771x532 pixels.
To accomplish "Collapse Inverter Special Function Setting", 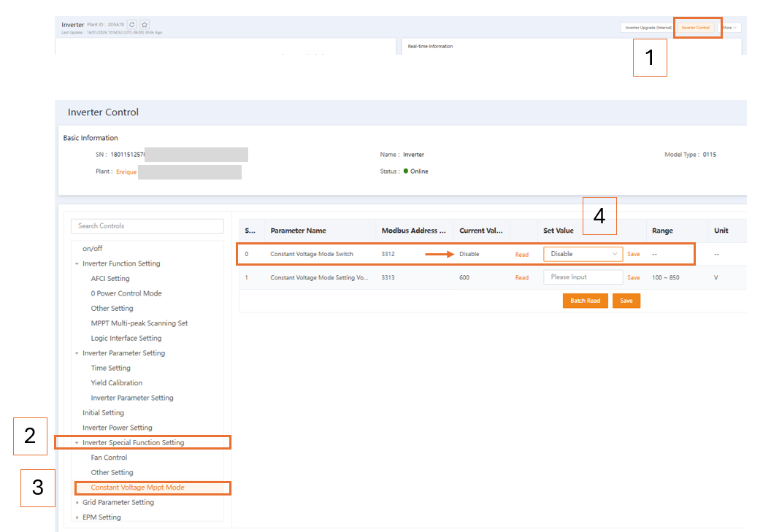I will (x=77, y=443).
